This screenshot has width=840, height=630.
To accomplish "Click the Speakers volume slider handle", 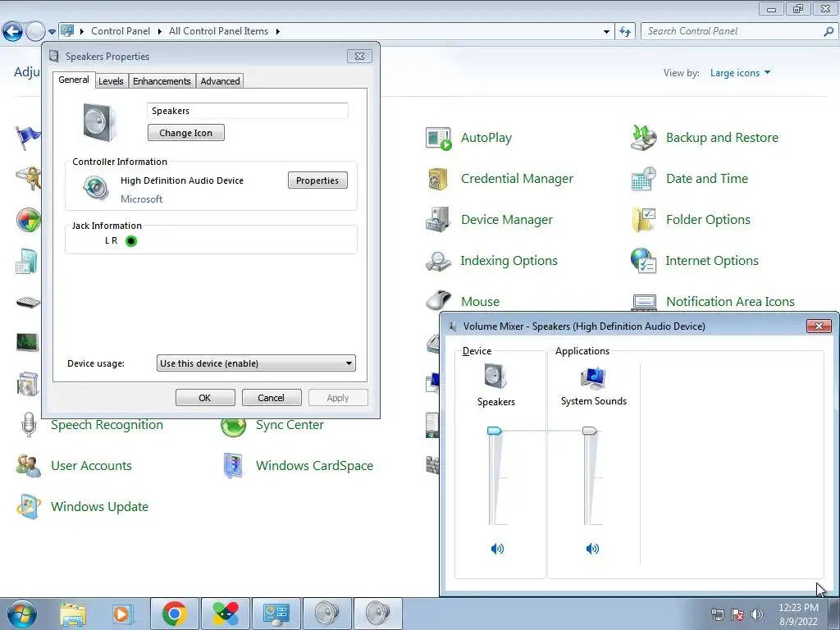I will 494,431.
